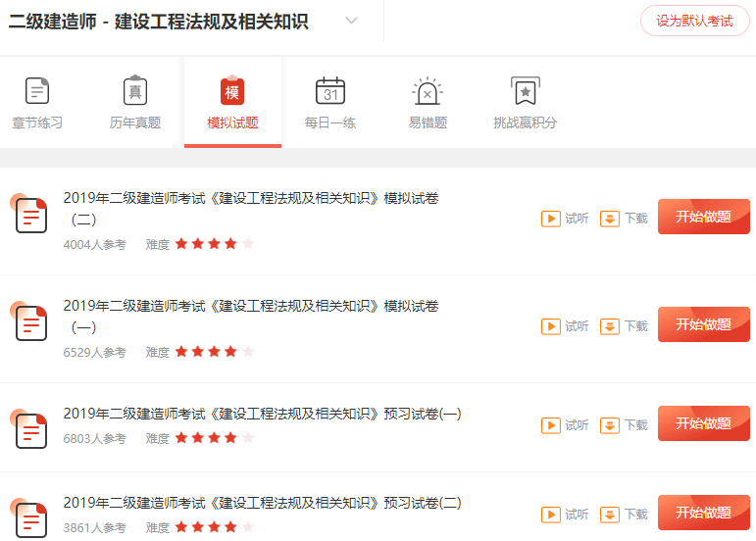Click download icon for 模拟试卷(二)
This screenshot has width=756, height=541.
[x=610, y=219]
